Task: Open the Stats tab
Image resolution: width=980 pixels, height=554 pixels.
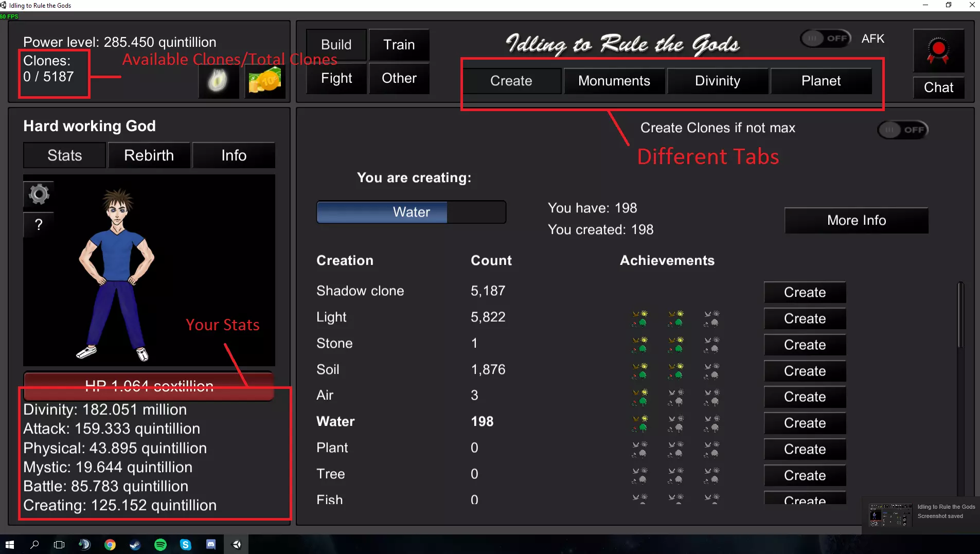Action: (65, 155)
